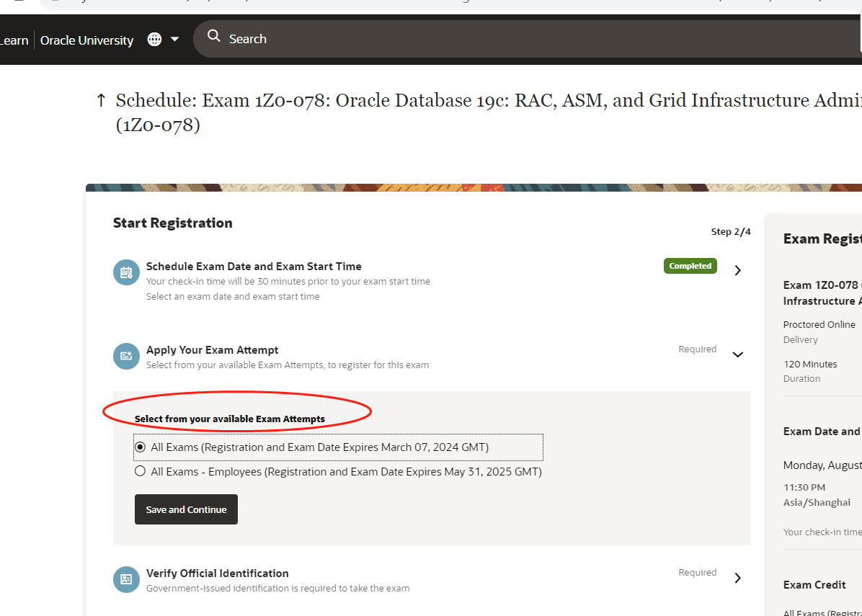This screenshot has height=616, width=862.
Task: Click the search magnifier icon
Action: point(213,37)
